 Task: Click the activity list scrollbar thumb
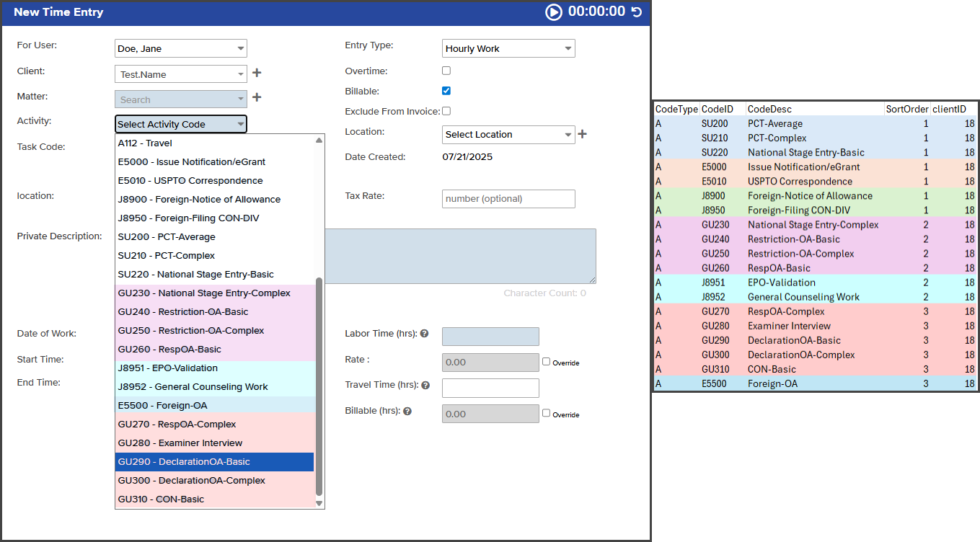tap(319, 387)
